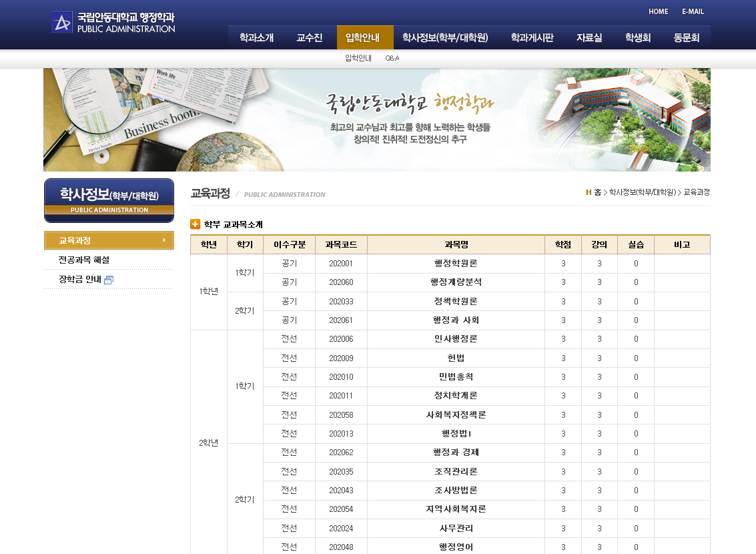Select course name 행정법Ⅰ
The image size is (756, 554).
click(x=456, y=433)
